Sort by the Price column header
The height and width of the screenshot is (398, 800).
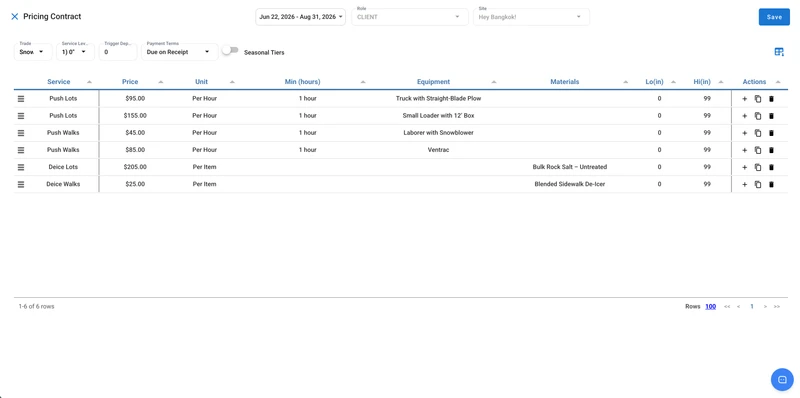pyautogui.click(x=130, y=82)
